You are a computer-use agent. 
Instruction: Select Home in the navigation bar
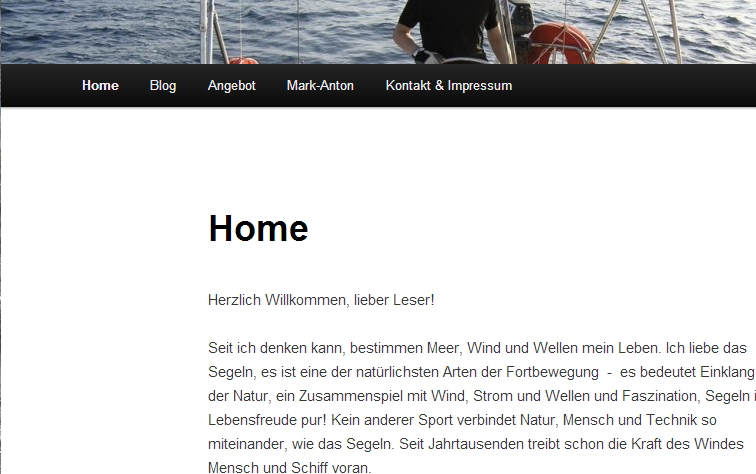[x=100, y=85]
